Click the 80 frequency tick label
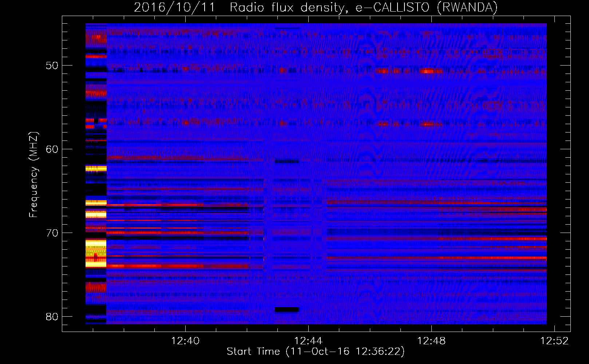 pyautogui.click(x=52, y=317)
